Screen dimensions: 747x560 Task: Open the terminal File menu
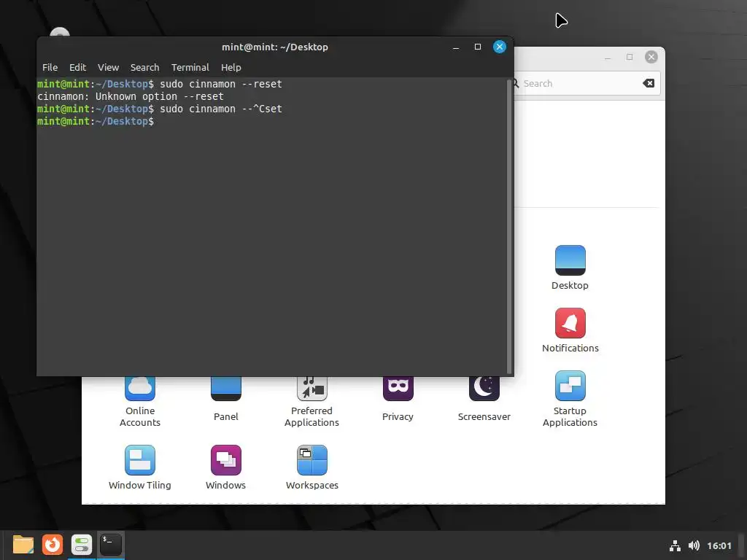pos(50,68)
